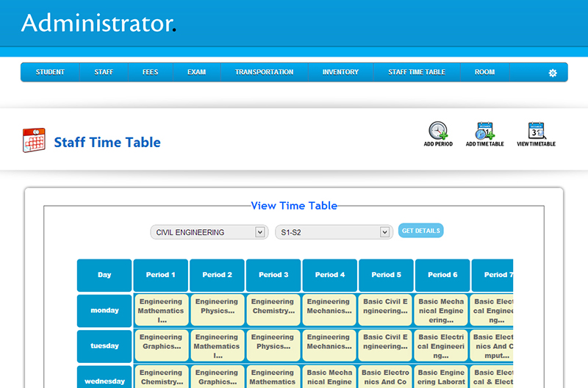Select Inventory in the navigation bar
This screenshot has height=388, width=588.
340,72
